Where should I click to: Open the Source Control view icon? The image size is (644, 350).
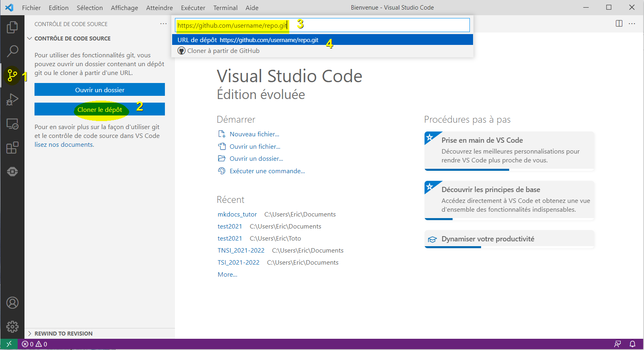click(x=12, y=75)
